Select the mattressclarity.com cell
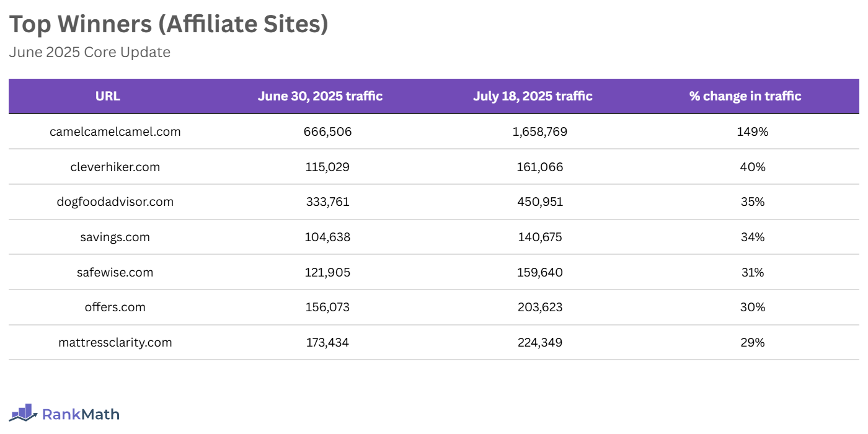This screenshot has width=868, height=434. 115,342
